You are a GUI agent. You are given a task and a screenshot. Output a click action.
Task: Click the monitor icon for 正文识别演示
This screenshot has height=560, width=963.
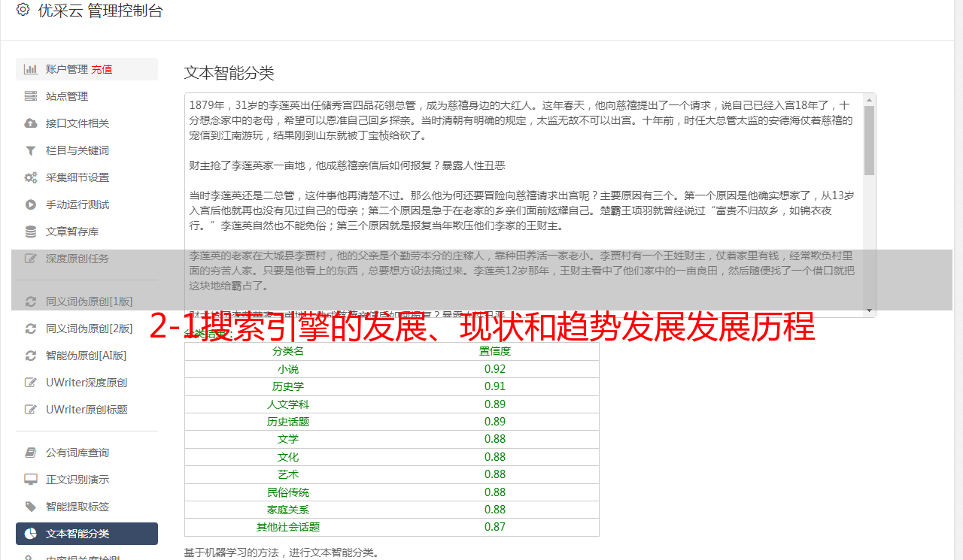tap(31, 480)
